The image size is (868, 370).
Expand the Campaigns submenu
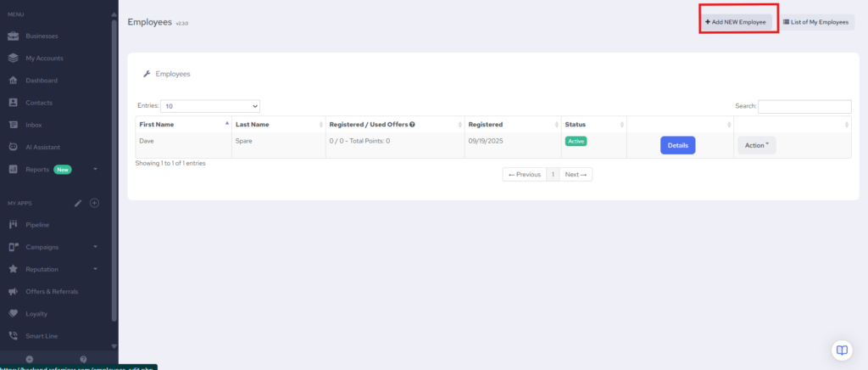point(96,247)
